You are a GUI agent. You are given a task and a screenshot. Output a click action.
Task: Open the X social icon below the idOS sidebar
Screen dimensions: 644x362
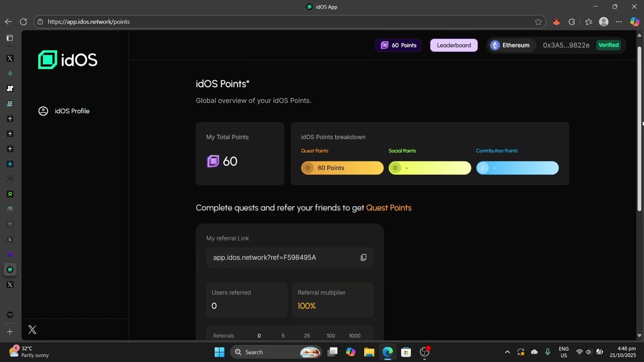32,330
